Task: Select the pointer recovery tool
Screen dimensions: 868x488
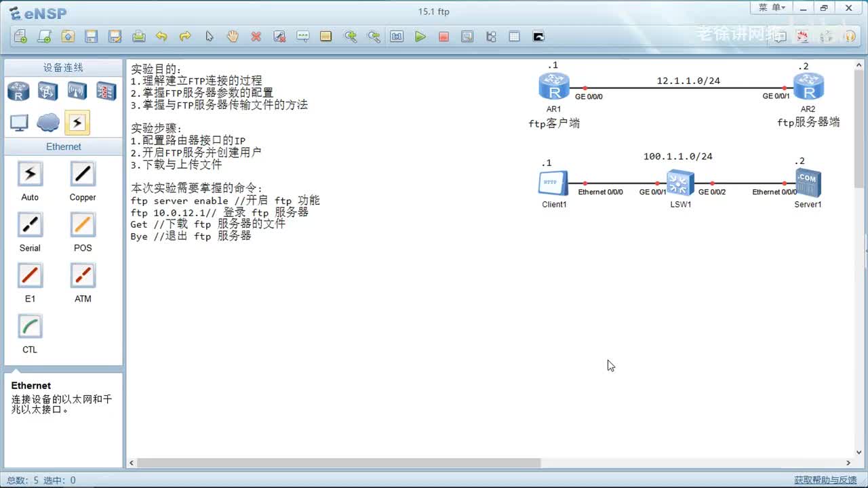Action: click(209, 37)
